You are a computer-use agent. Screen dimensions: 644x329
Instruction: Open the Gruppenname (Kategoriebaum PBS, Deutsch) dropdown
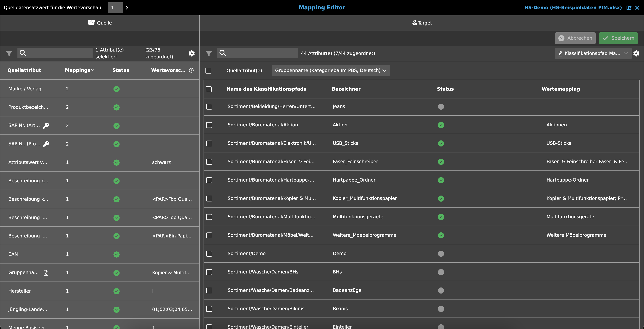(x=330, y=70)
